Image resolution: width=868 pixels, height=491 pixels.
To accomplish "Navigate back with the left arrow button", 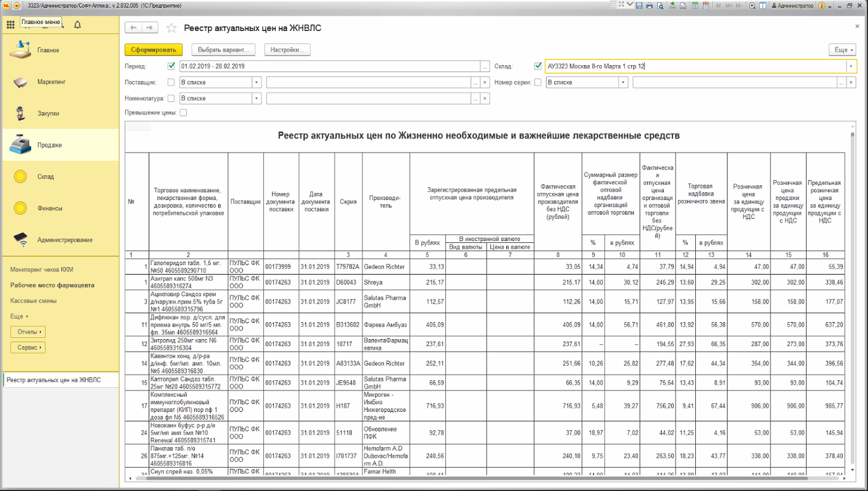I will (x=133, y=28).
